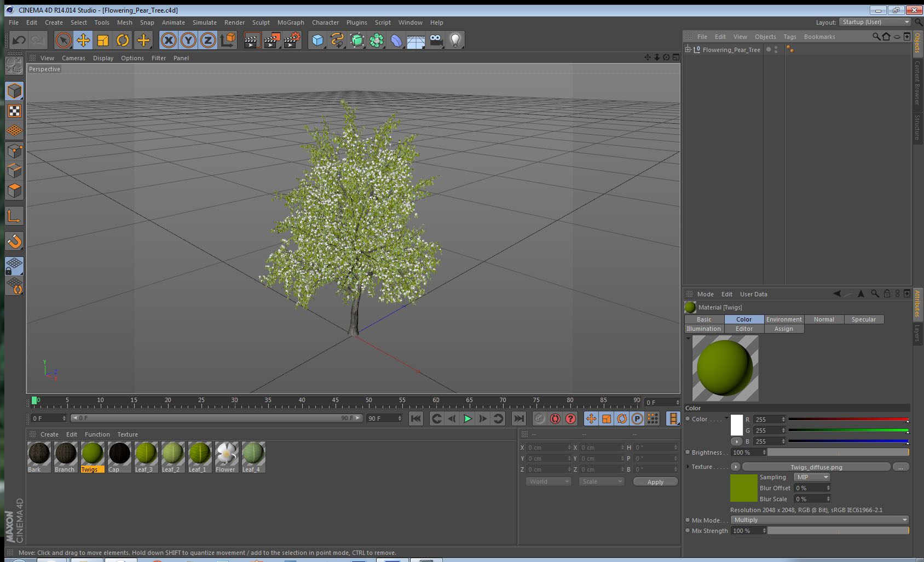
Task: Adjust the Mix Strength slider
Action: [838, 530]
